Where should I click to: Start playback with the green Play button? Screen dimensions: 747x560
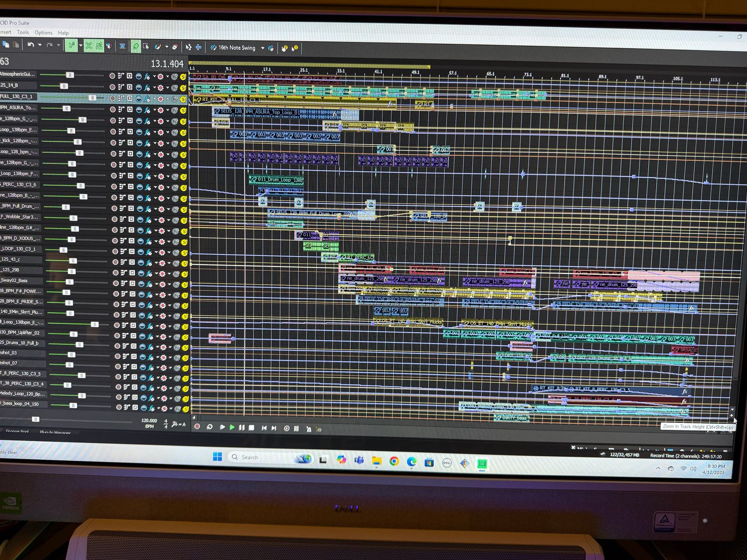(232, 427)
